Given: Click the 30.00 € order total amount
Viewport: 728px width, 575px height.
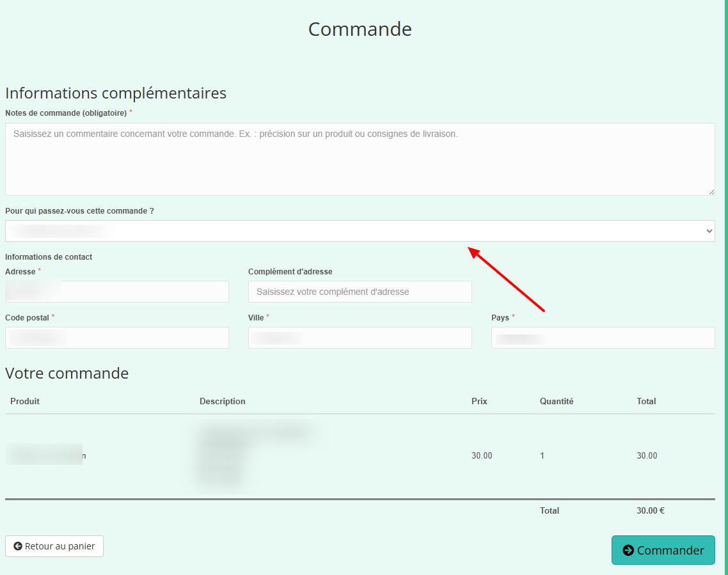Looking at the screenshot, I should [x=650, y=510].
